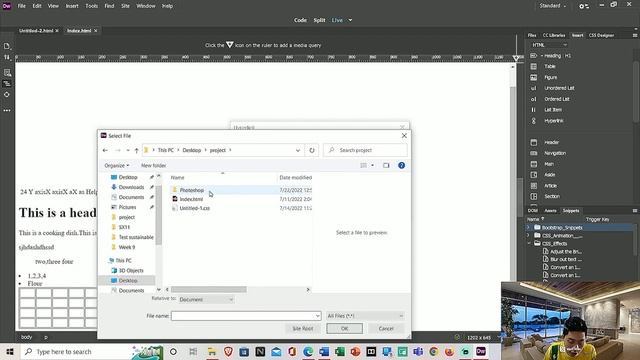Image resolution: width=640 pixels, height=360 pixels.
Task: Insert a Section element
Action: coord(551,196)
